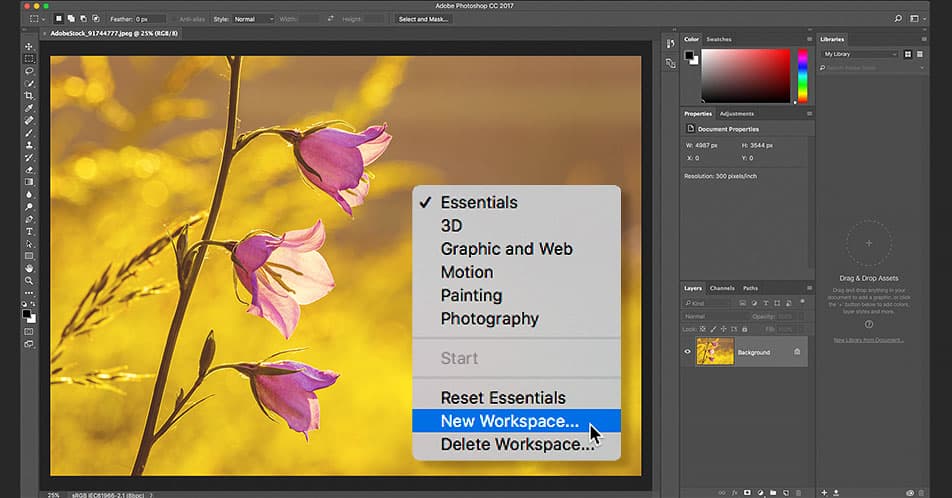Image resolution: width=952 pixels, height=498 pixels.
Task: Click the rainbow hue slider strip
Action: 802,76
